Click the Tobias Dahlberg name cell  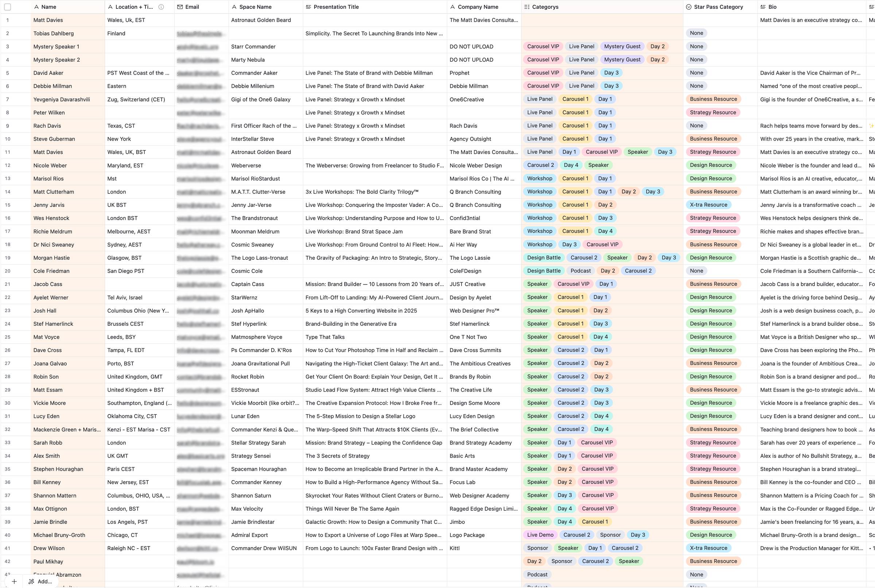tap(68, 34)
